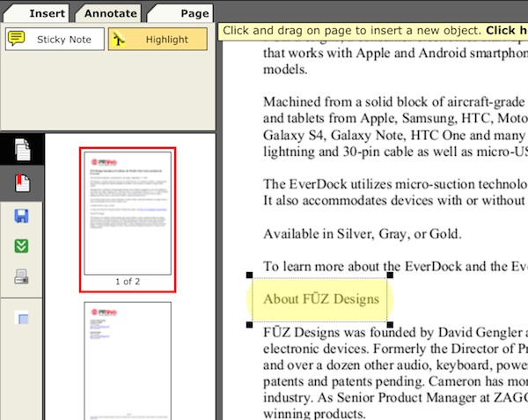Viewport: 528px width, 420px height.
Task: Open the Page tab
Action: tap(180, 13)
